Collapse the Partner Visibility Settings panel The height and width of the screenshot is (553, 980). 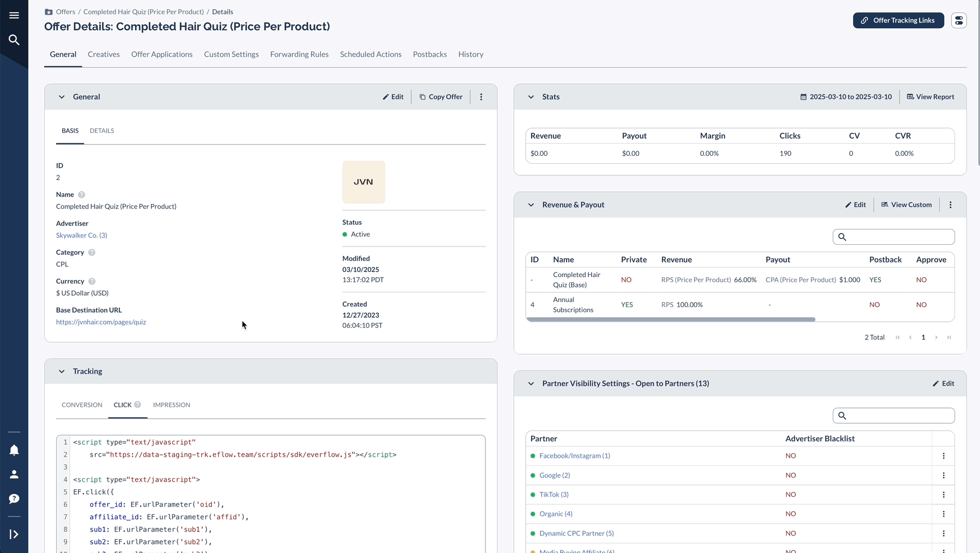pos(531,384)
